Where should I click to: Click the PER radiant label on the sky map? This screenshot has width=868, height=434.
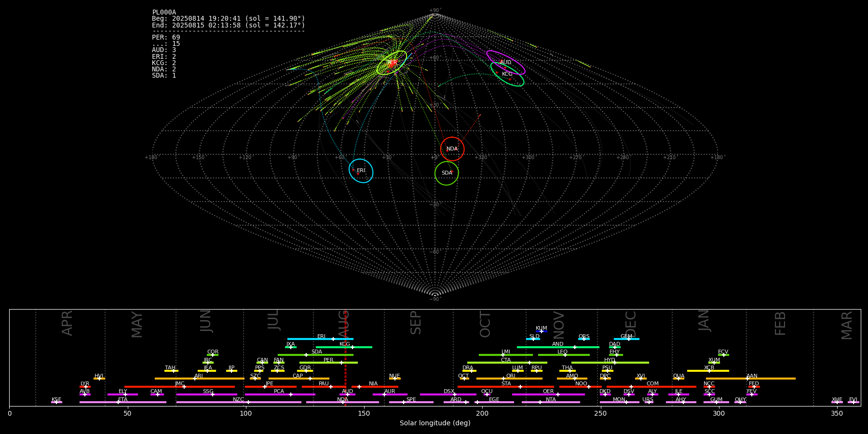tap(392, 63)
